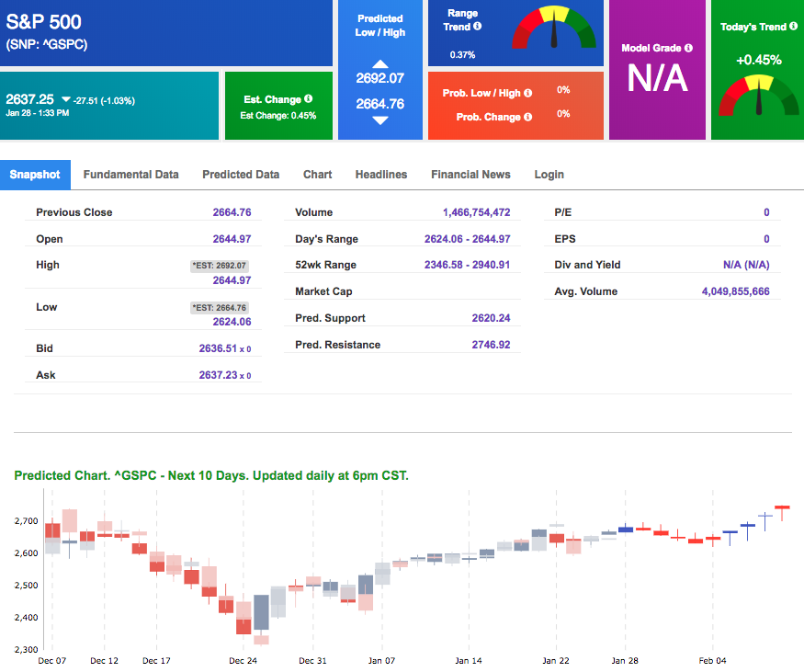Click the current price 2637.25

[x=29, y=99]
